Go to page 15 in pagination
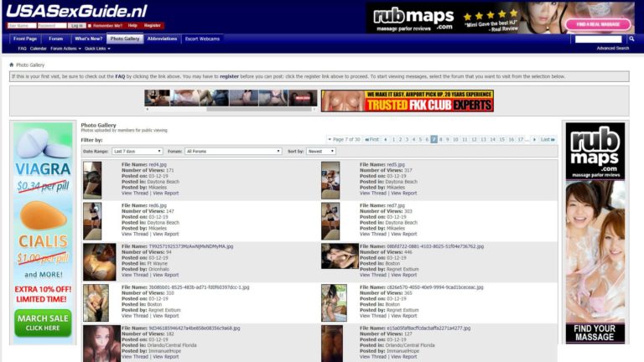Image resolution: width=644 pixels, height=362 pixels. click(502, 140)
